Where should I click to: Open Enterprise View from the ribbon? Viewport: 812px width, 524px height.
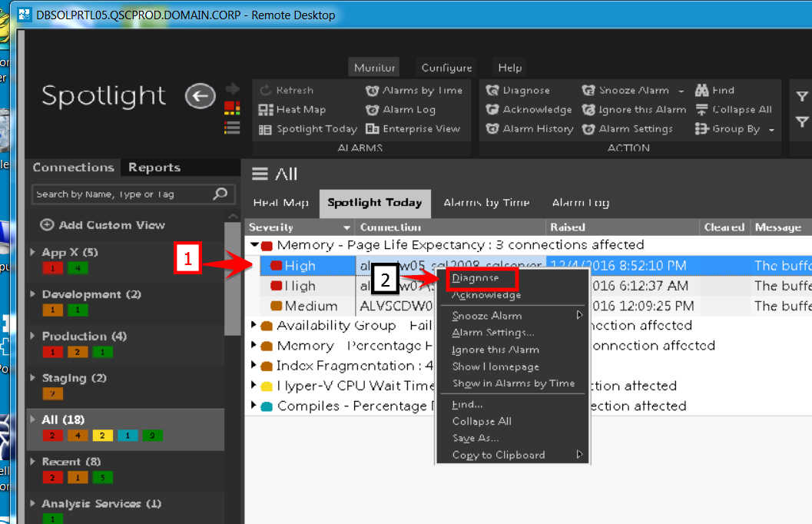tap(413, 129)
